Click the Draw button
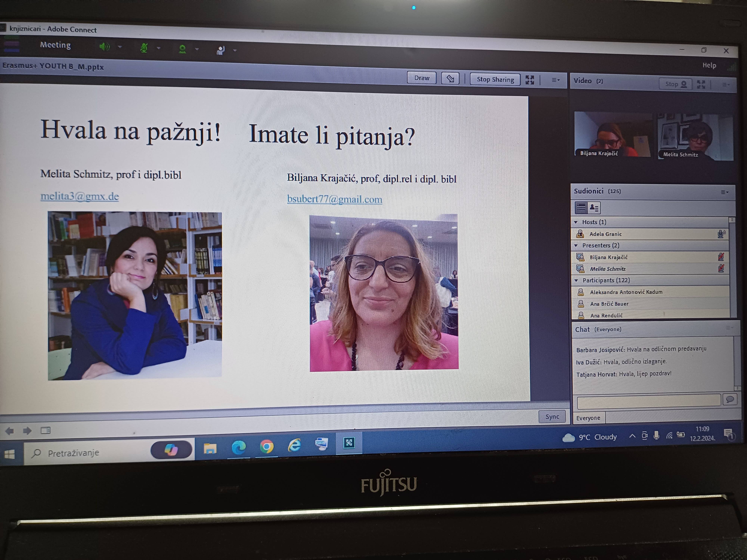Screen dimensions: 747x560 point(422,78)
